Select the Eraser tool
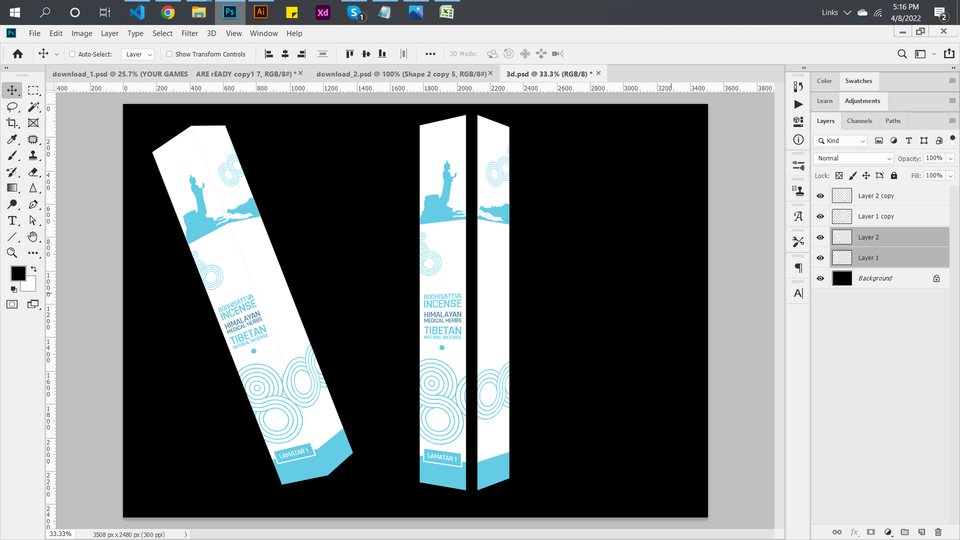 point(33,172)
